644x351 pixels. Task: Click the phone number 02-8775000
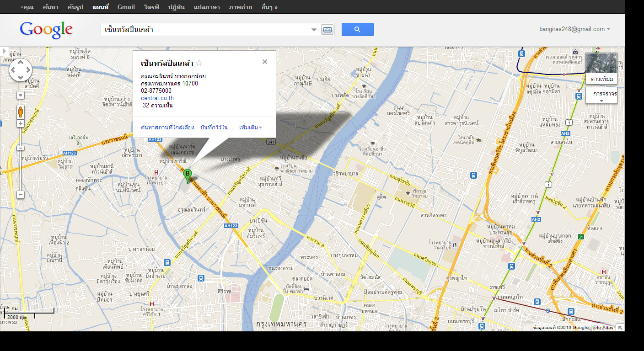156,91
